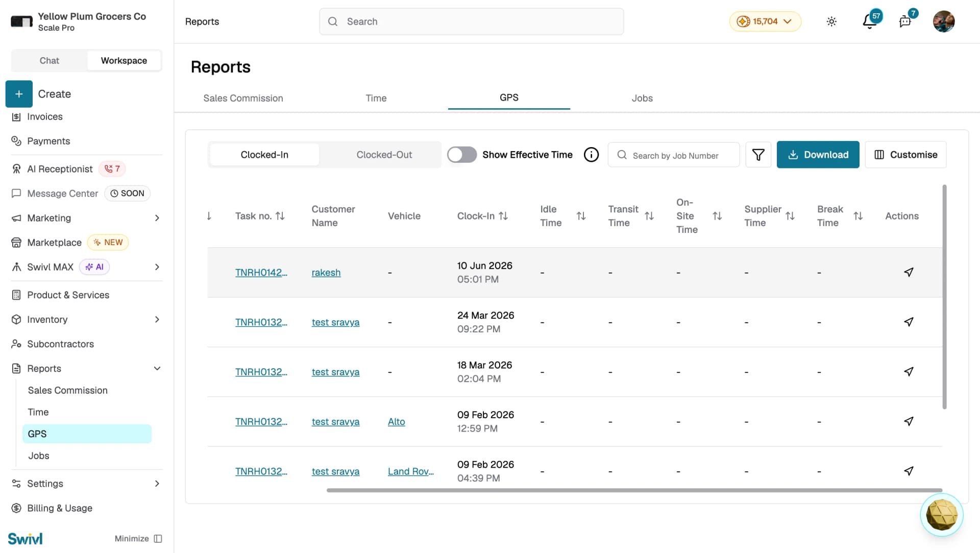Click the Download button
The height and width of the screenshot is (553, 980).
tap(818, 155)
